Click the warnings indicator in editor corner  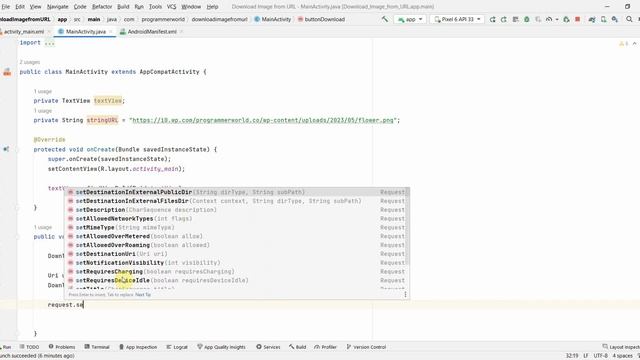pyautogui.click(x=623, y=43)
